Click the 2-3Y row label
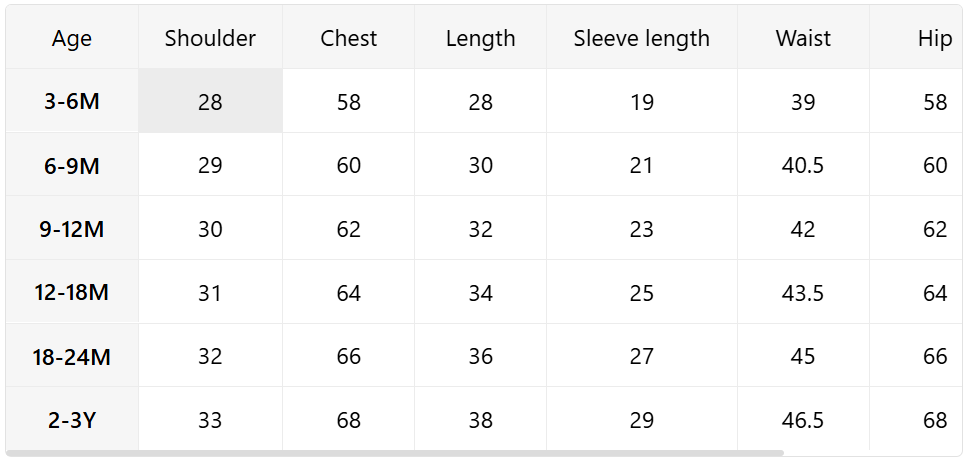The height and width of the screenshot is (459, 966). pos(72,419)
